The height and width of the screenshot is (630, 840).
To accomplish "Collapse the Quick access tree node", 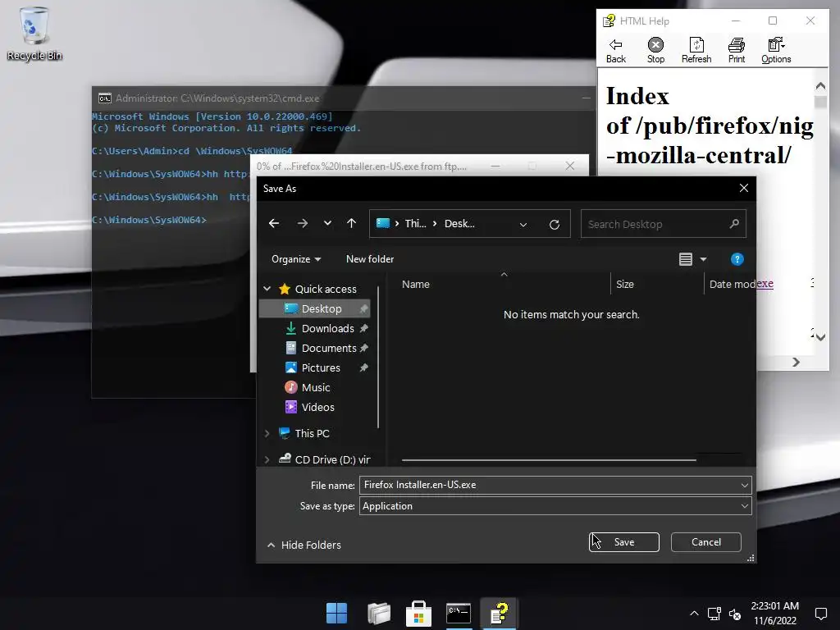I will tap(267, 289).
